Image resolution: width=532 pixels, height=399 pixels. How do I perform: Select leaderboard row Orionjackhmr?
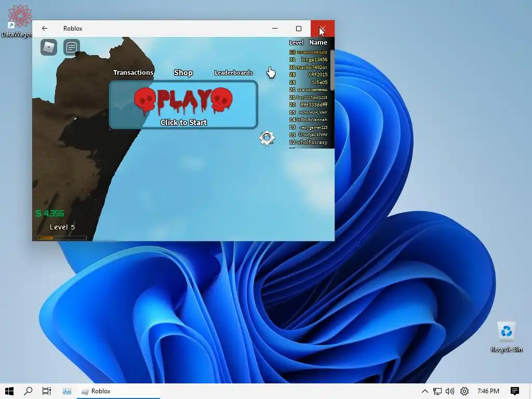click(x=308, y=135)
